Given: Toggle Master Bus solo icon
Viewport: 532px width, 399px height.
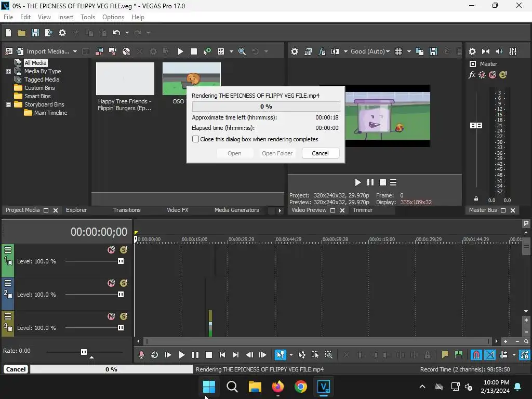Looking at the screenshot, I should coord(503,75).
